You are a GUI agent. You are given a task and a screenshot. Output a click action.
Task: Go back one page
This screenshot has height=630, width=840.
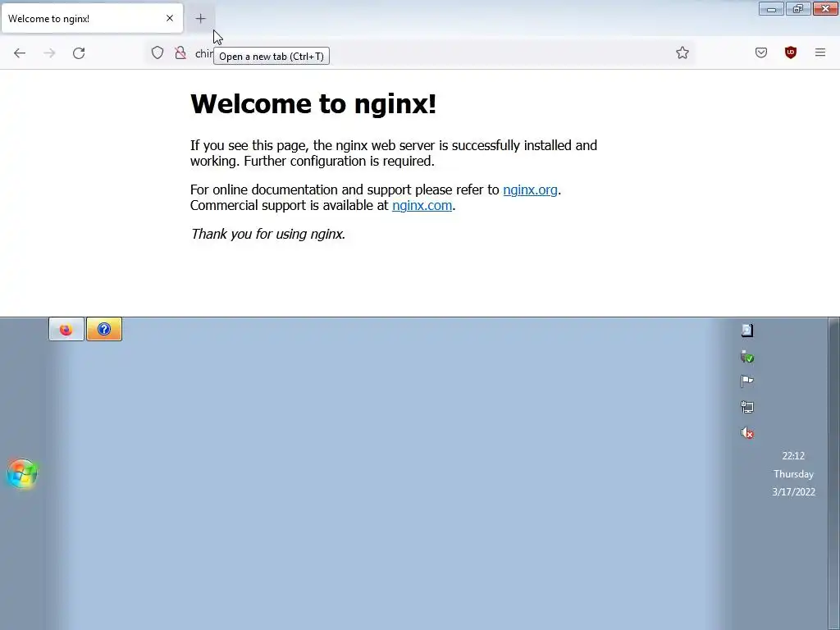point(20,53)
